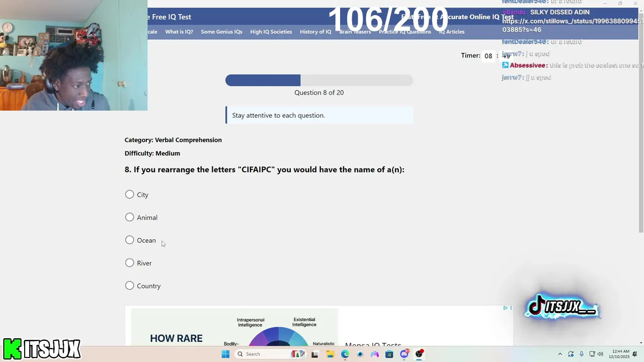Go to High IQ Societies
The width and height of the screenshot is (644, 362).
(271, 32)
